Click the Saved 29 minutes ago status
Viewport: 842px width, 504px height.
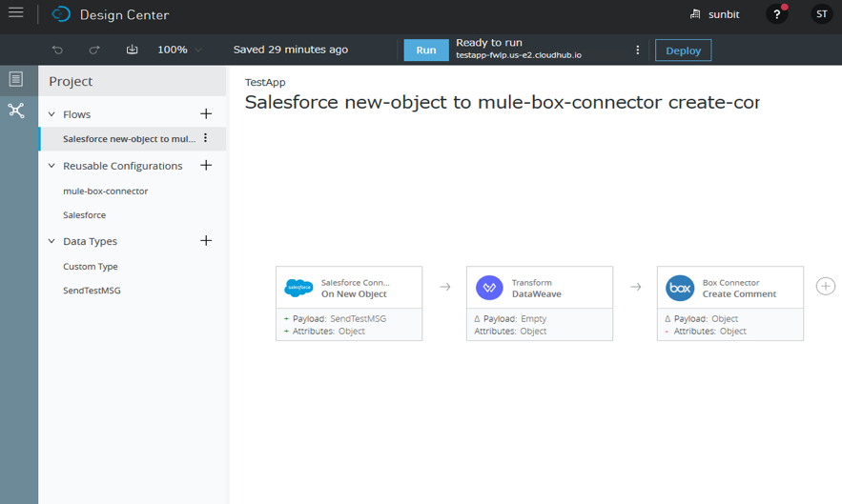point(291,50)
